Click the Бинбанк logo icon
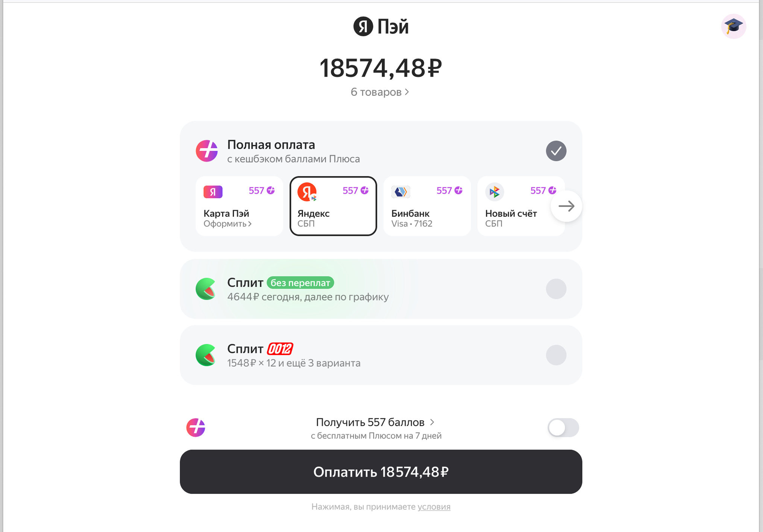 (x=400, y=192)
